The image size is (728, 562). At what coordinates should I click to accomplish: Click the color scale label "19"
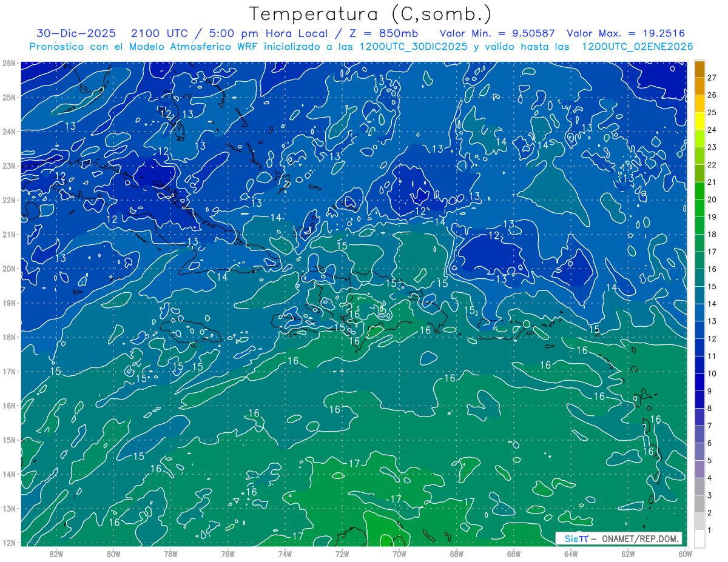(x=712, y=217)
